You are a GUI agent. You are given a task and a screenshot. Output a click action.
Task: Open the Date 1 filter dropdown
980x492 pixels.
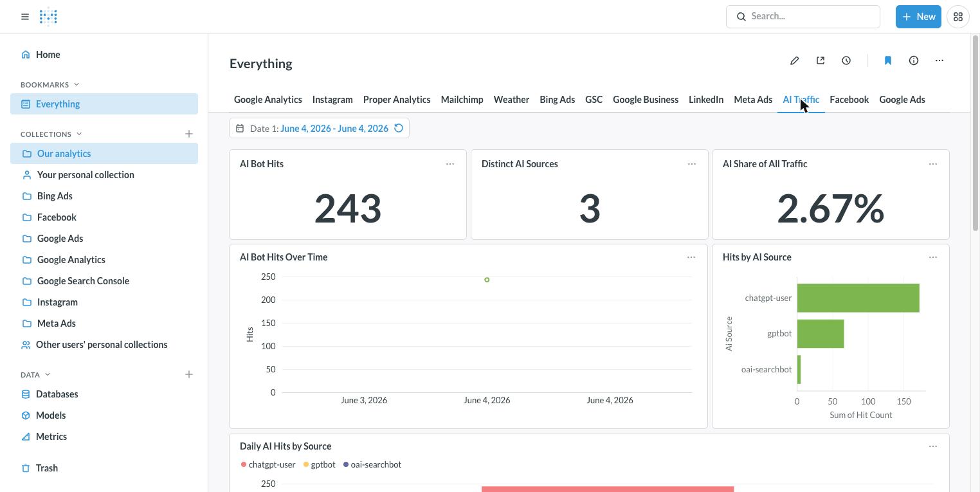pos(319,128)
